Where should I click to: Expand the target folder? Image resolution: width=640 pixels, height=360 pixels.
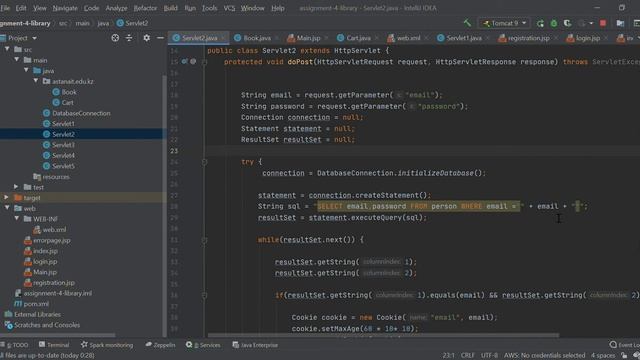[x=7, y=198]
